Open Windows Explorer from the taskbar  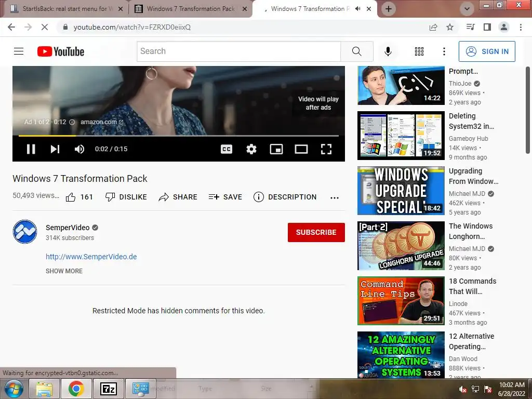point(45,389)
